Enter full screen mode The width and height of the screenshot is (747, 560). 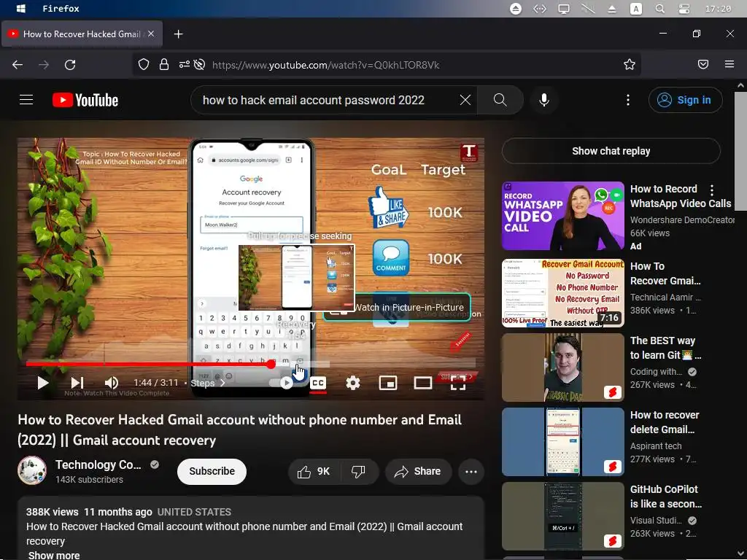pyautogui.click(x=458, y=383)
